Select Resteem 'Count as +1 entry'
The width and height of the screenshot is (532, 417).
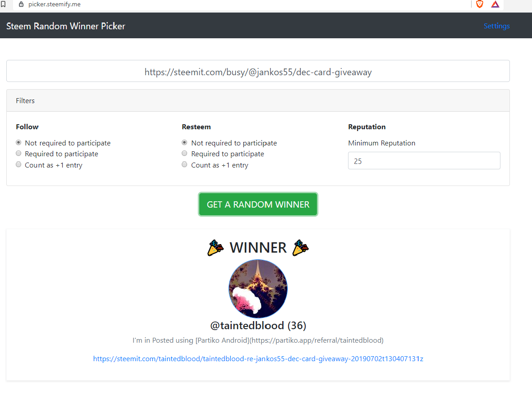coord(184,164)
